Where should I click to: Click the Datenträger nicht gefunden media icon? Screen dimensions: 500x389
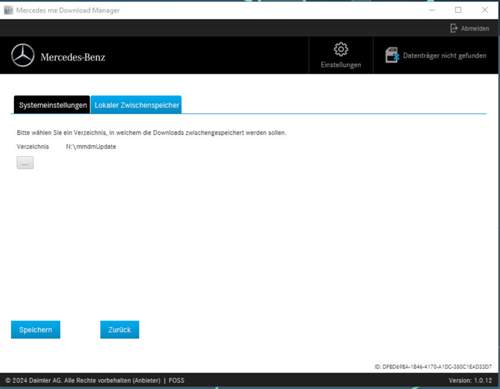pyautogui.click(x=392, y=55)
